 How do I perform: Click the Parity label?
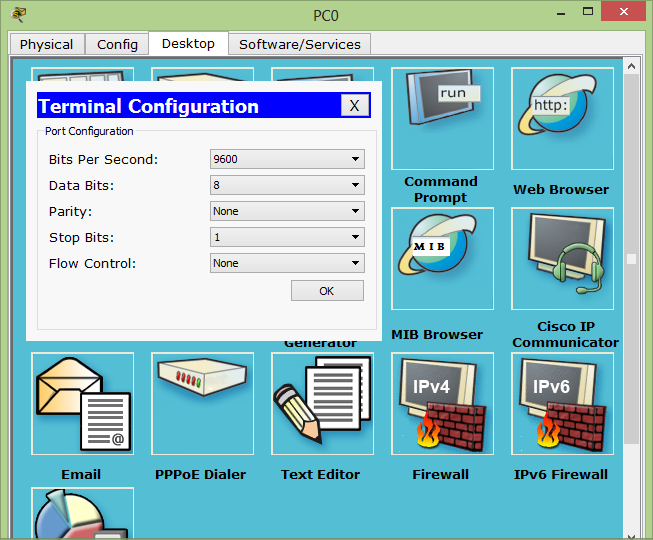(70, 212)
